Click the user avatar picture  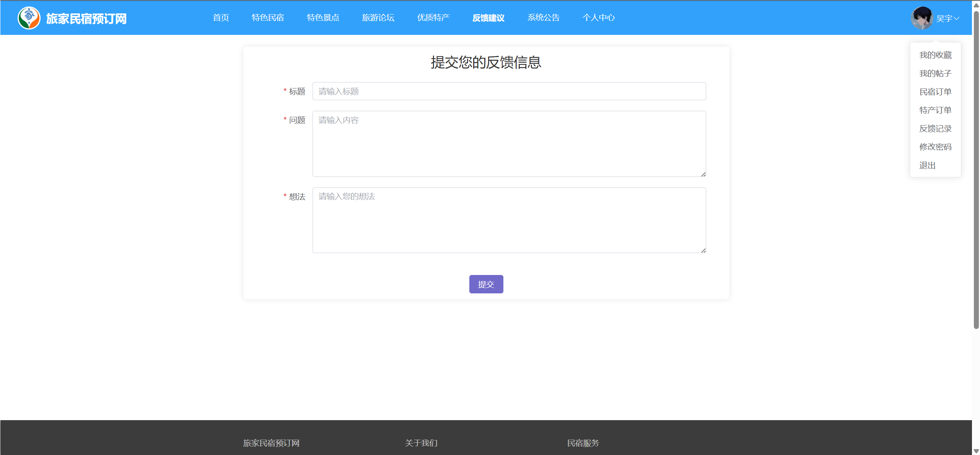(922, 18)
